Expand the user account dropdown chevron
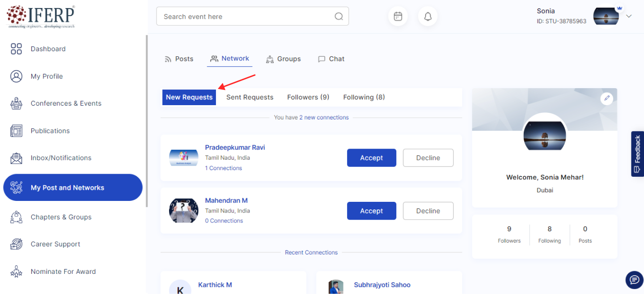Screen dimensions: 644x294 pos(629,16)
